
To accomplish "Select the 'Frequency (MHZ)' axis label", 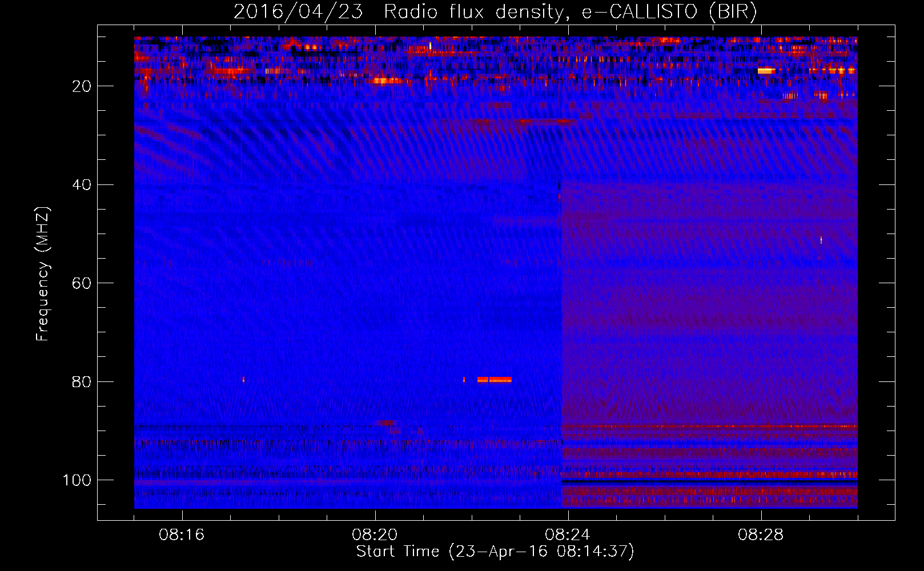I will coord(43,274).
